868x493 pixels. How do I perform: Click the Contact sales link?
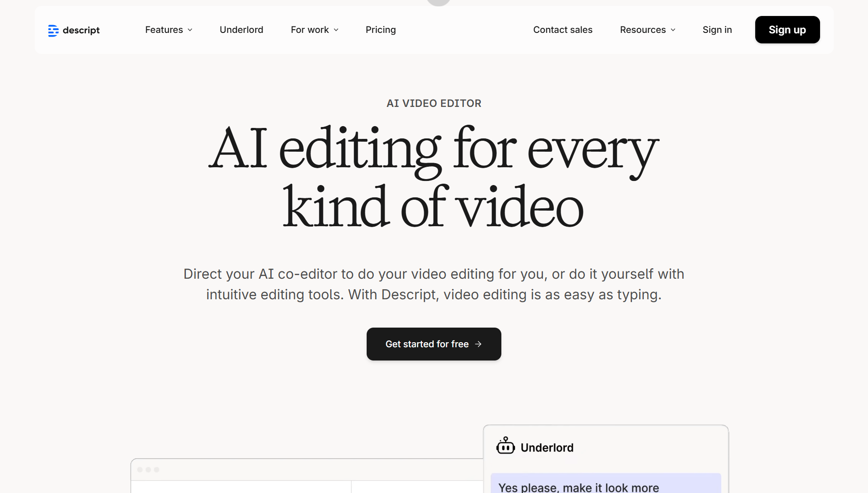pos(563,30)
